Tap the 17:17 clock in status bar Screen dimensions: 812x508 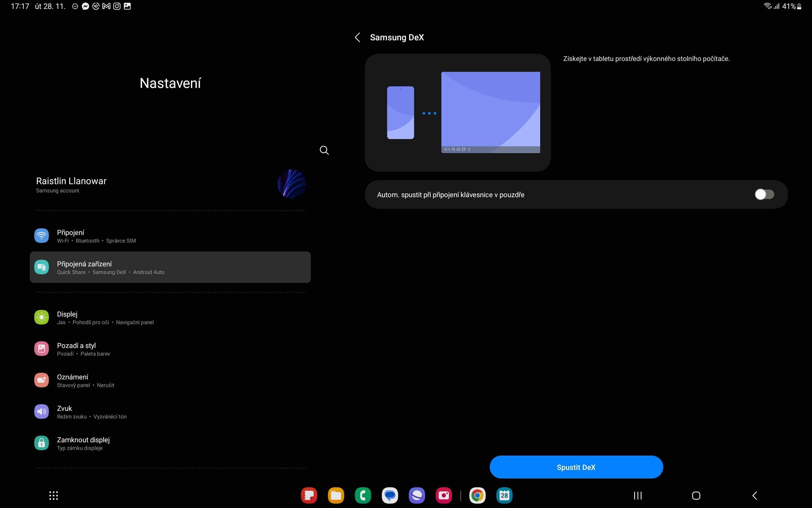coord(20,6)
